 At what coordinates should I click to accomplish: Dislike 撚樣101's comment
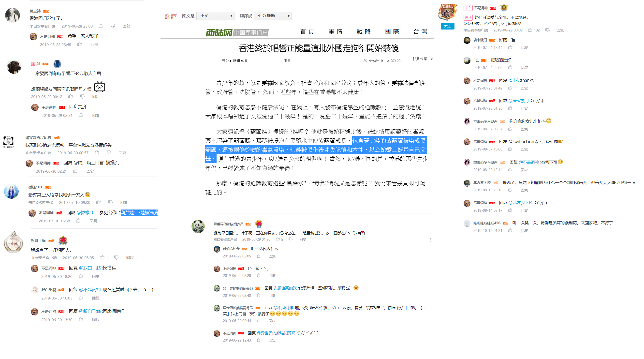coord(110,202)
